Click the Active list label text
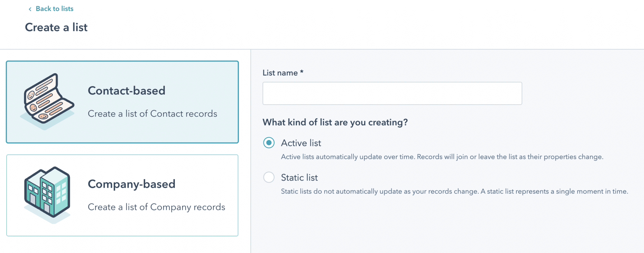Image resolution: width=644 pixels, height=253 pixels. point(301,143)
